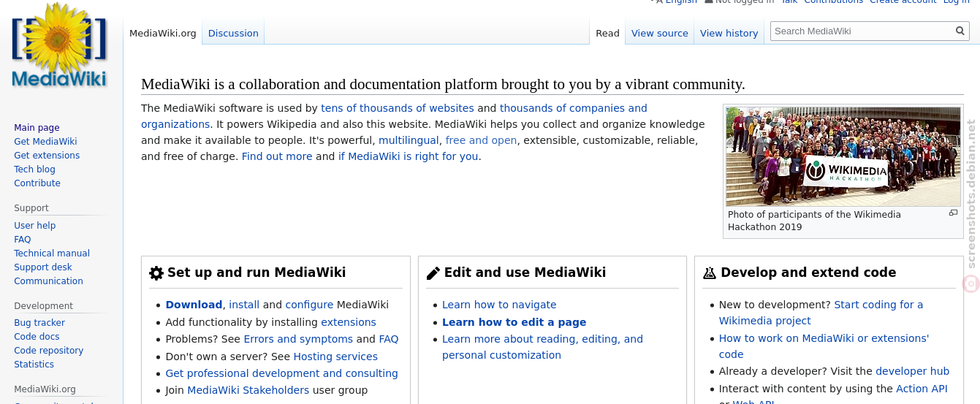Viewport: 980px width, 404px height.
Task: Open User help in Support section
Action: pyautogui.click(x=35, y=226)
